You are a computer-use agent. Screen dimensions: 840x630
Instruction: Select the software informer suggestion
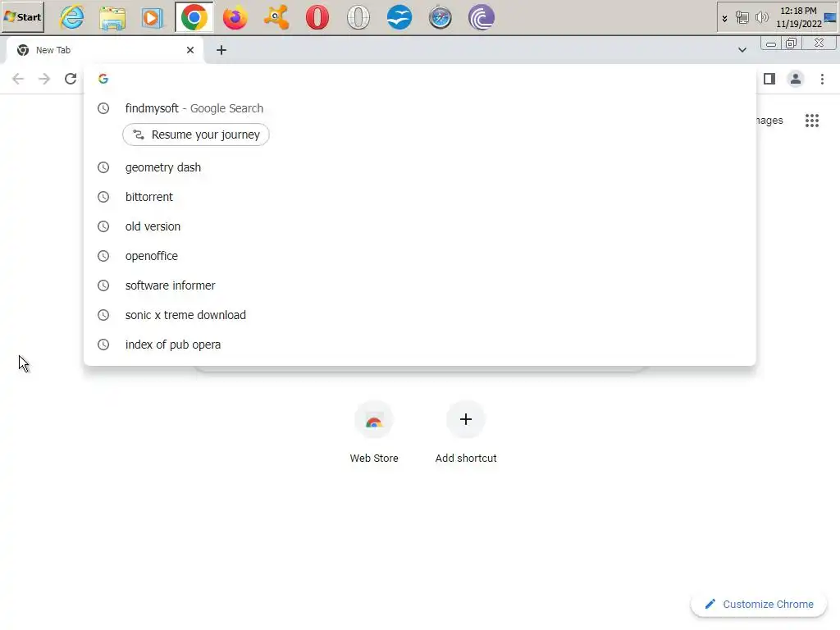point(419,285)
